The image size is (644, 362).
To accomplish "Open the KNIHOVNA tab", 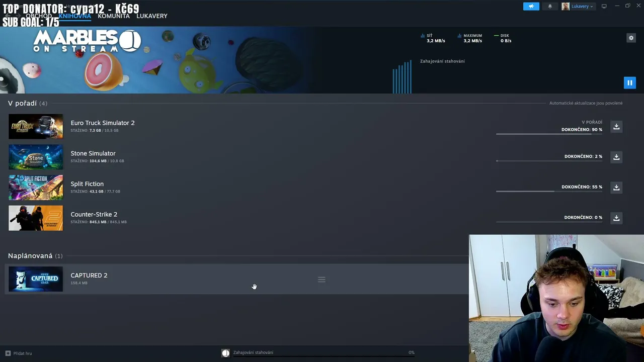I will pyautogui.click(x=74, y=16).
